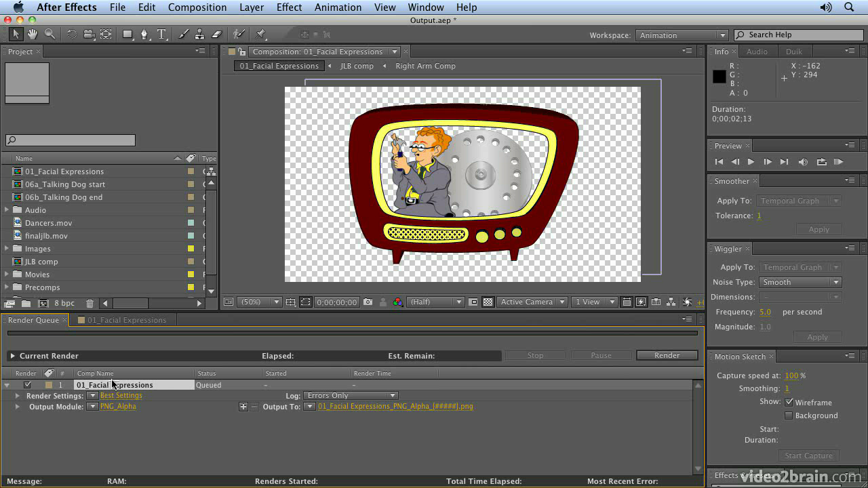868x488 pixels.
Task: Select the Selection arrow tool
Action: pyautogui.click(x=16, y=34)
